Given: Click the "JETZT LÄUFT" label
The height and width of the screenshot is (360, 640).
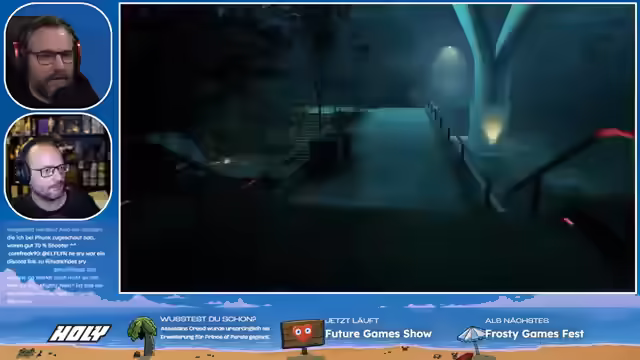Looking at the screenshot, I should 352,320.
